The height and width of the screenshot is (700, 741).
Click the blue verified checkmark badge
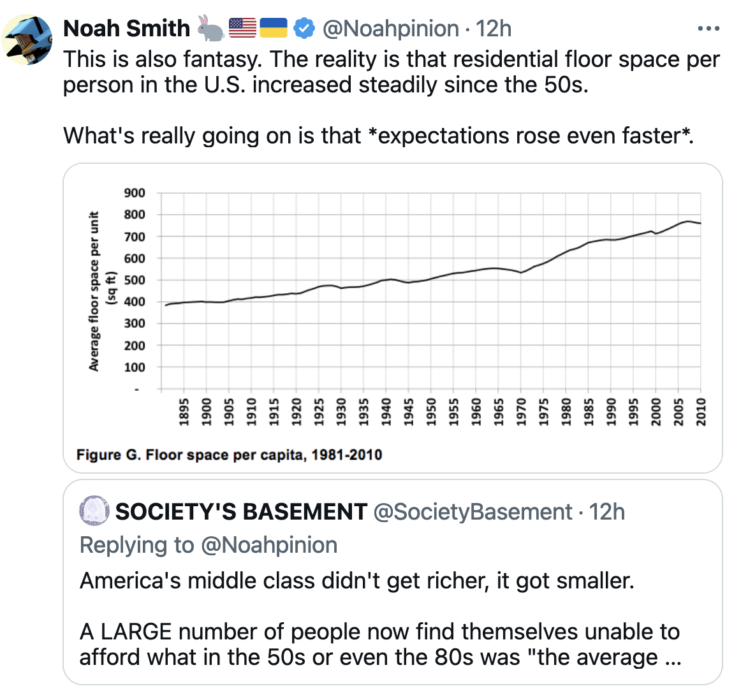click(x=304, y=28)
